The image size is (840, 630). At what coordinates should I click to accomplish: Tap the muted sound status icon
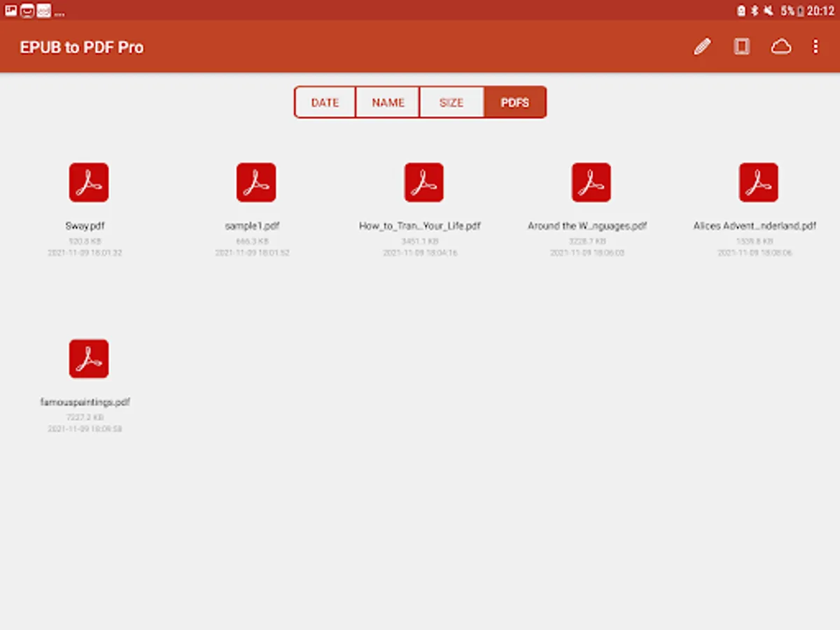(769, 10)
